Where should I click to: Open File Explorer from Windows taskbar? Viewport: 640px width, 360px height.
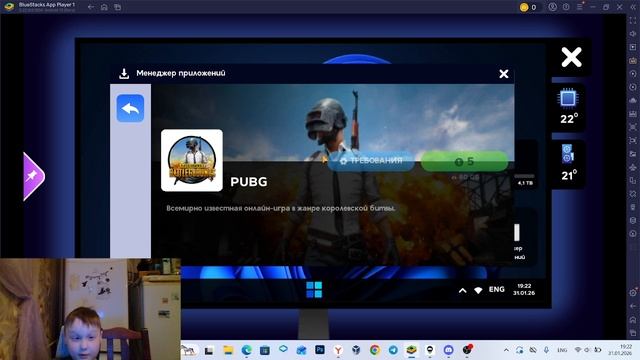[228, 350]
